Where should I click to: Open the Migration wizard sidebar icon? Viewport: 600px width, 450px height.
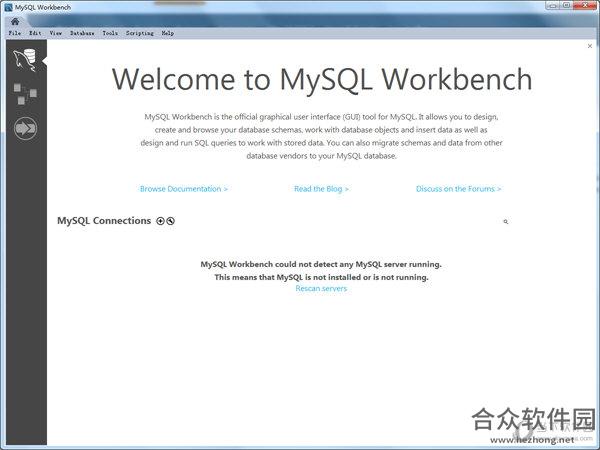click(x=25, y=128)
